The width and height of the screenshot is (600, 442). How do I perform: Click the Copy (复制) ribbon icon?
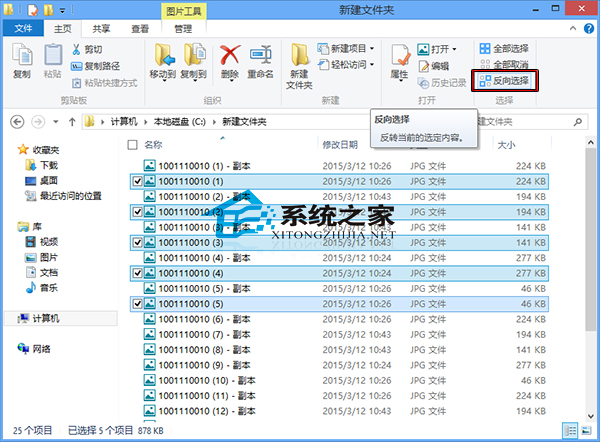point(22,60)
